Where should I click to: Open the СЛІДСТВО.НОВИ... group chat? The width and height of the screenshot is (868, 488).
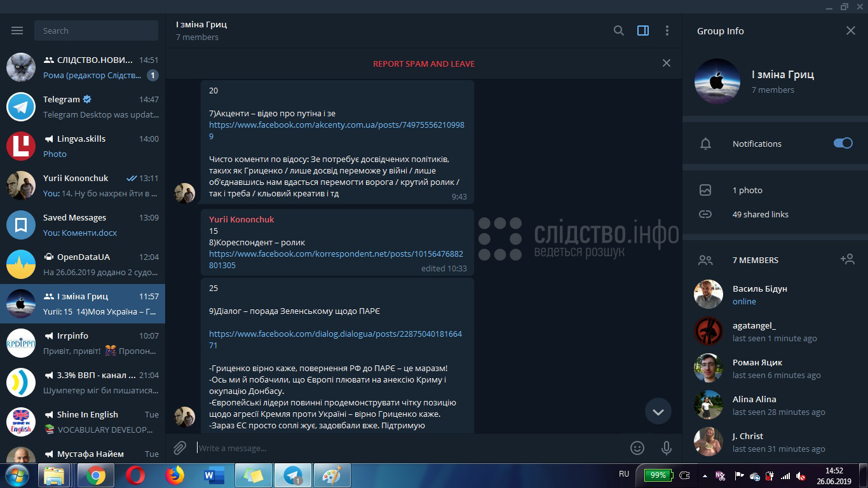coord(83,67)
